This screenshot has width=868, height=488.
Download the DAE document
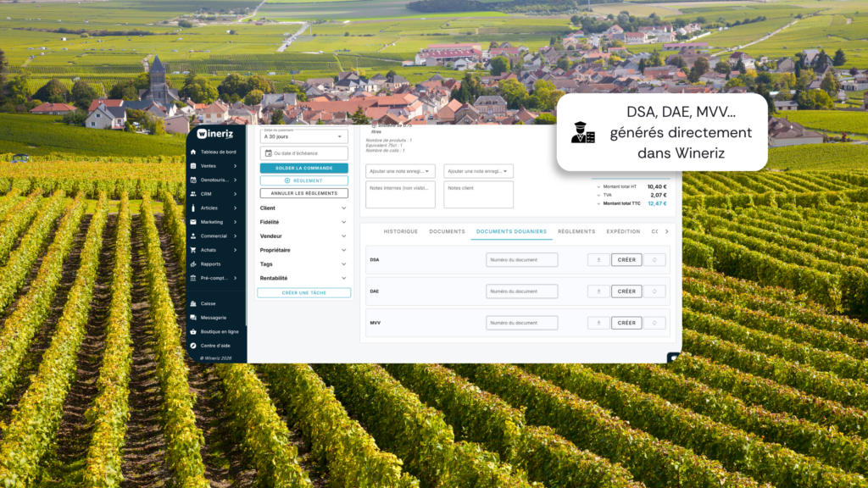[598, 291]
